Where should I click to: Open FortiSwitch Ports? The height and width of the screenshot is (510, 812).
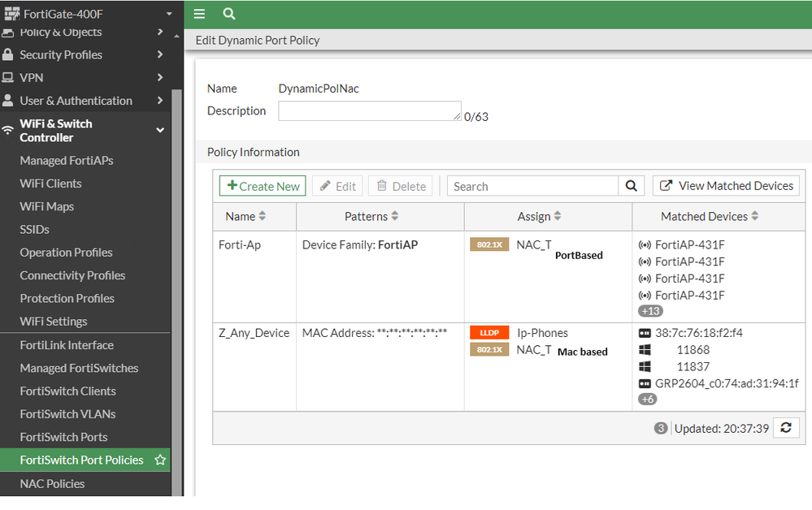pyautogui.click(x=63, y=437)
